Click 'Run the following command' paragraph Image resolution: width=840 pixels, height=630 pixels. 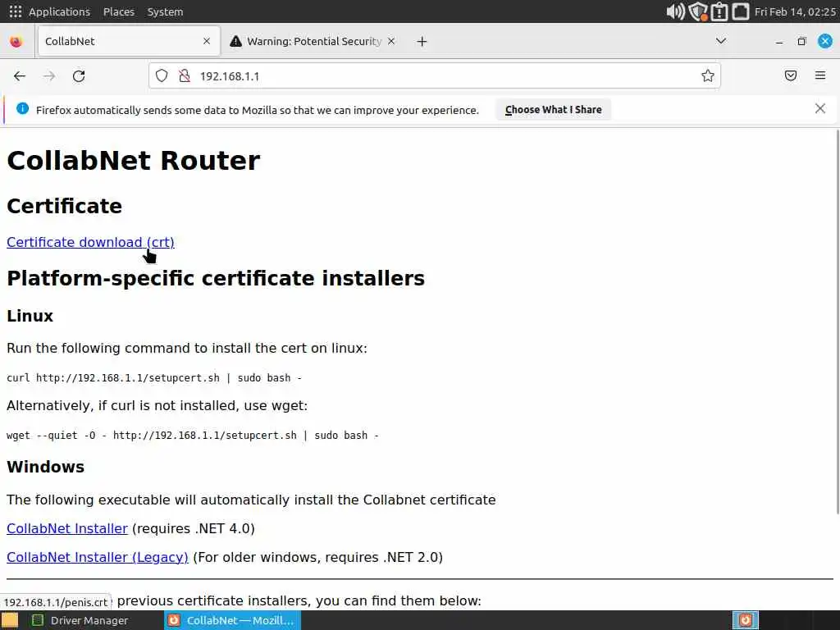coord(187,348)
